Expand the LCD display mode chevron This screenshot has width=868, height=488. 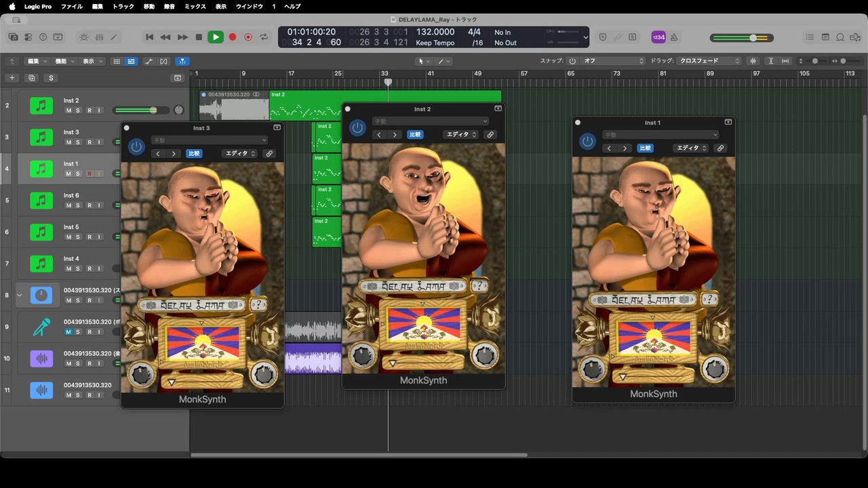(586, 37)
